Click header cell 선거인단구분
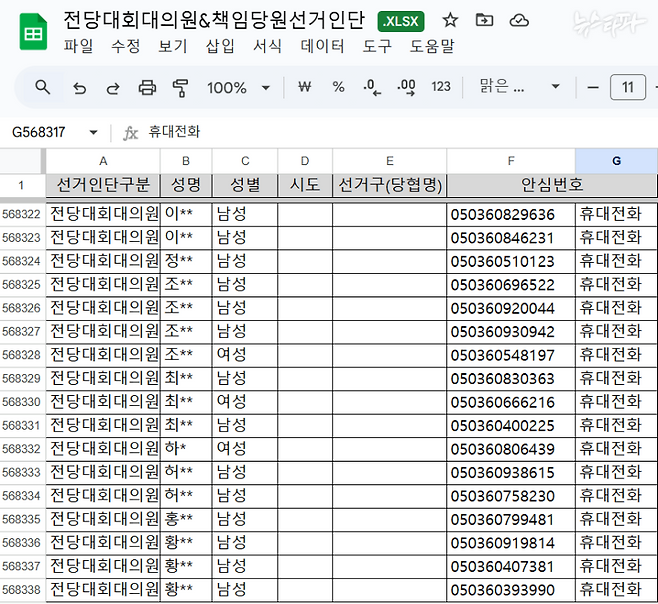This screenshot has width=658, height=604. click(103, 185)
